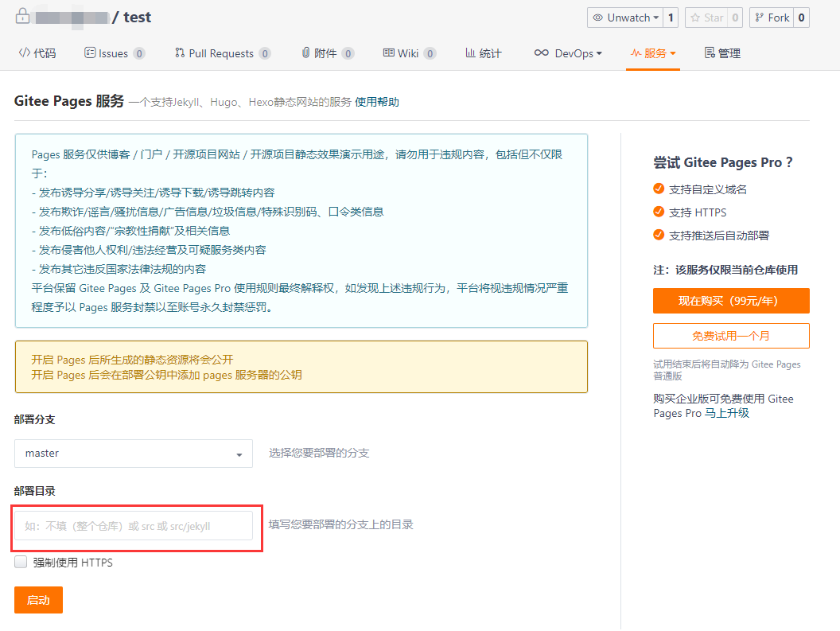Open the test repository name link
Image resolution: width=840 pixels, height=631 pixels.
pos(138,18)
